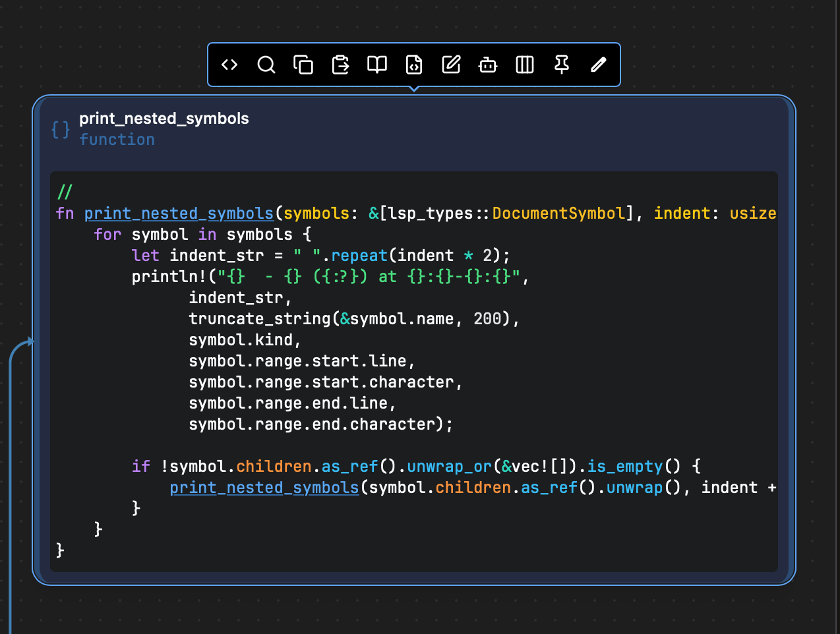Click the code file icon
Image resolution: width=840 pixels, height=634 pixels.
pos(414,65)
